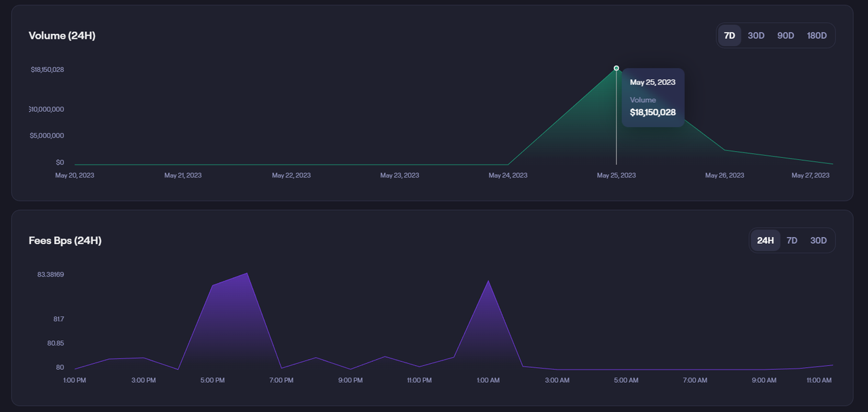Click the 1:00 AM fees axis label
868x412 pixels.
[x=488, y=381]
